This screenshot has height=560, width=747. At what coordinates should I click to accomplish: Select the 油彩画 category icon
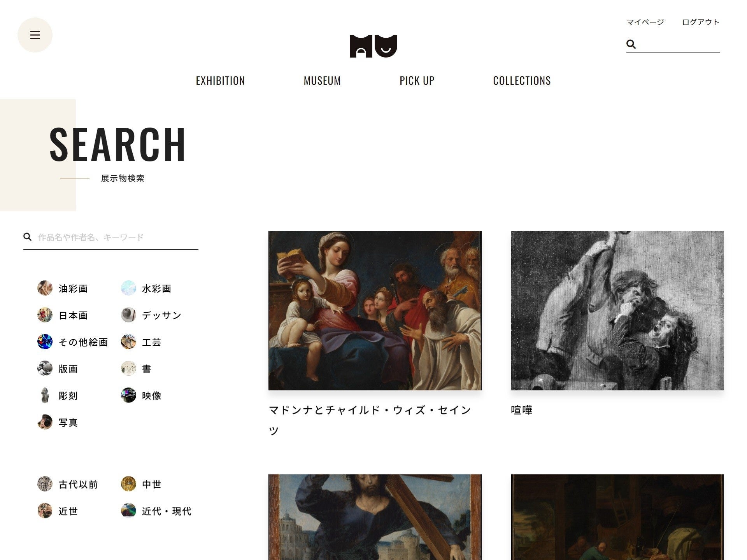[x=45, y=288]
